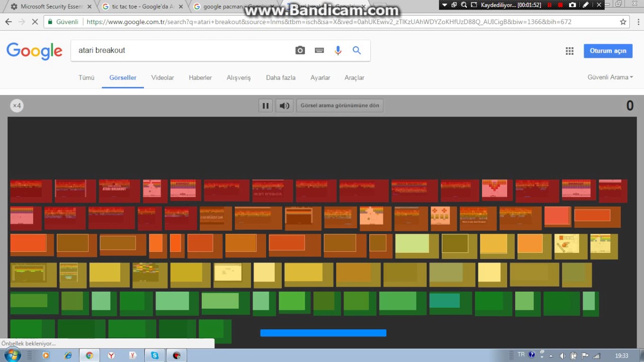
Task: Open the tray help question icon
Action: [532, 355]
